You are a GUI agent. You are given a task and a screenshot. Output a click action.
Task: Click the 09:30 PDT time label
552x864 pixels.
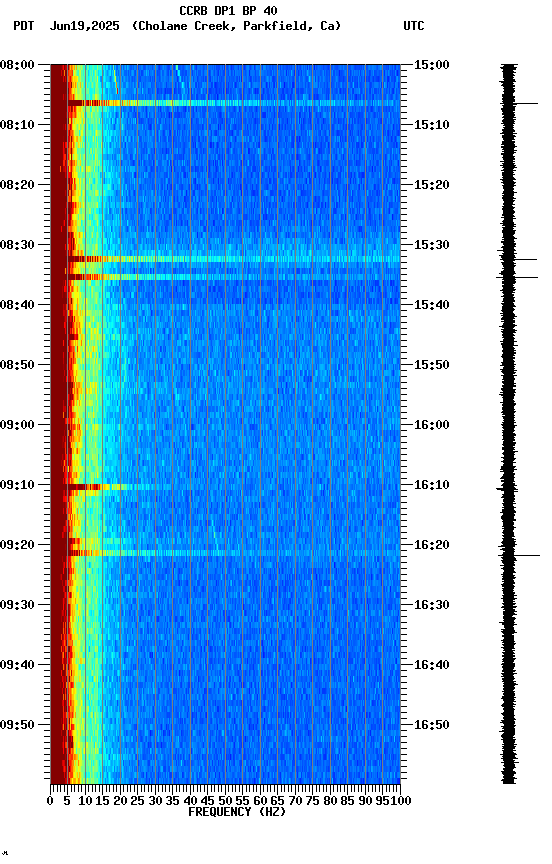pos(17,605)
